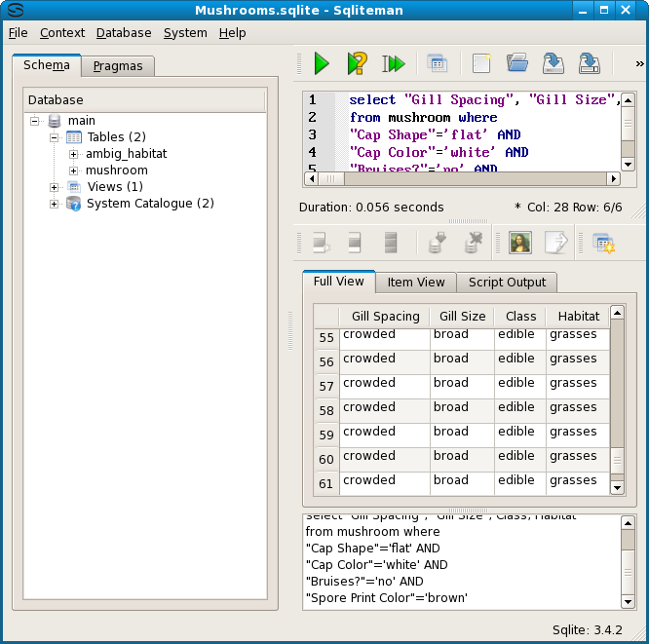The height and width of the screenshot is (644, 649).
Task: Collapse the main database node
Action: (34, 121)
